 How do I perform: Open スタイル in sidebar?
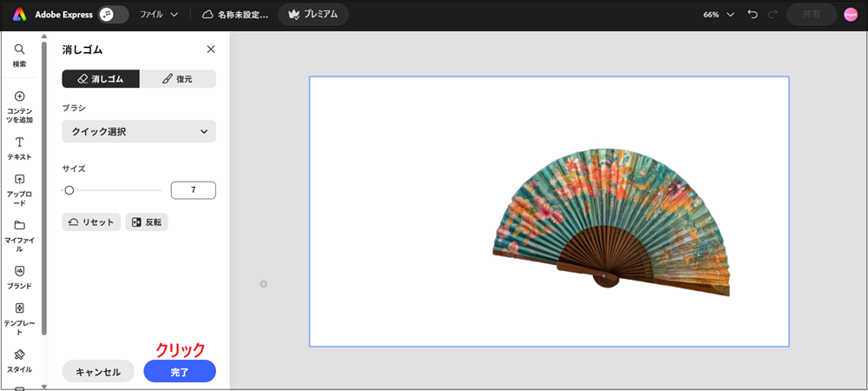(19, 361)
